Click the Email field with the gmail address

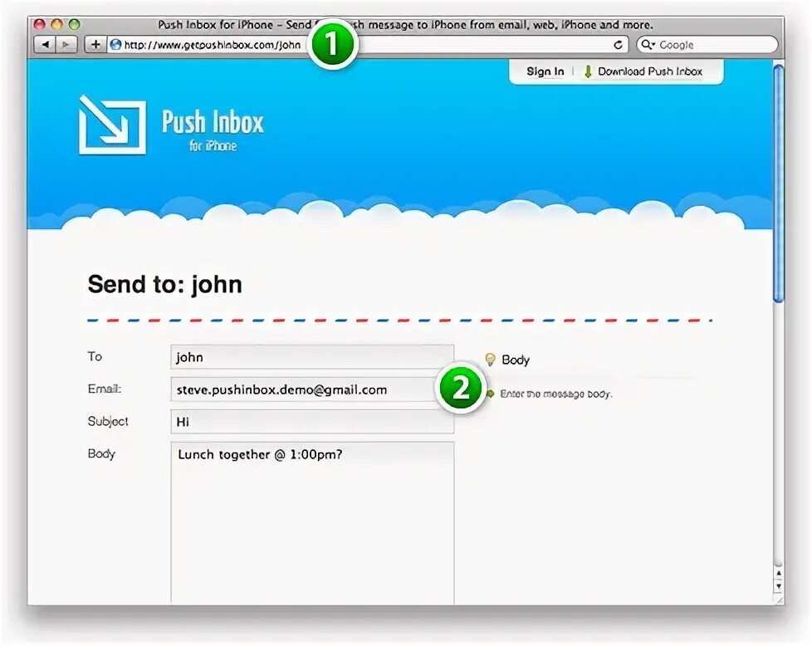click(312, 389)
